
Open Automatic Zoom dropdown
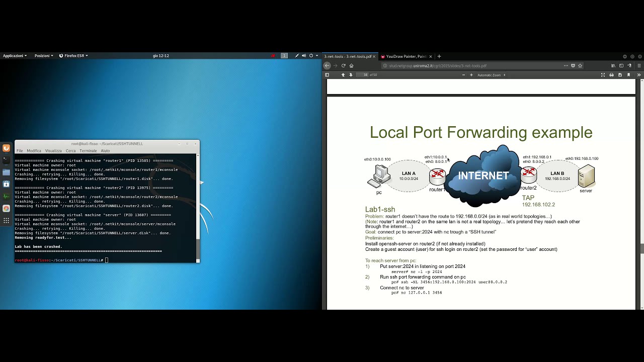click(x=491, y=75)
